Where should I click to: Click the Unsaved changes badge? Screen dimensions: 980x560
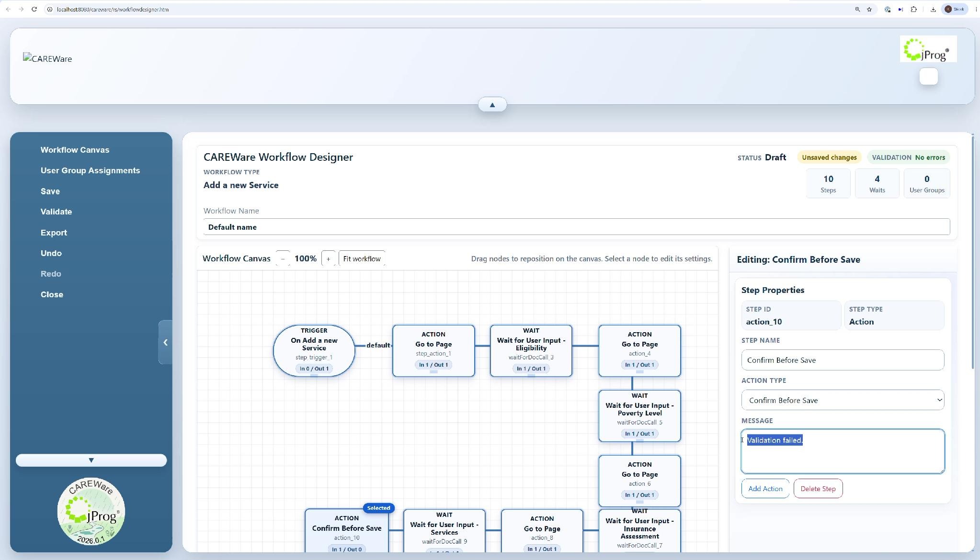pos(829,157)
